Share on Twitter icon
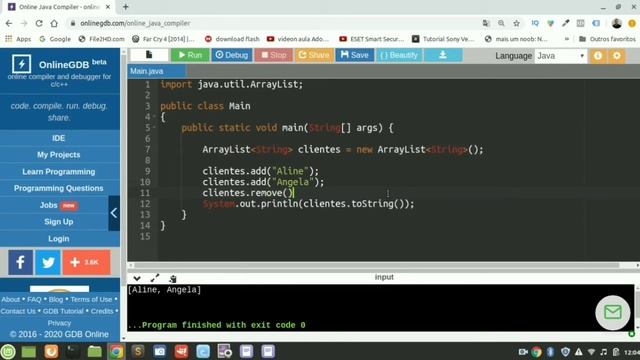Viewport: 640px width, 360px height. click(x=48, y=262)
